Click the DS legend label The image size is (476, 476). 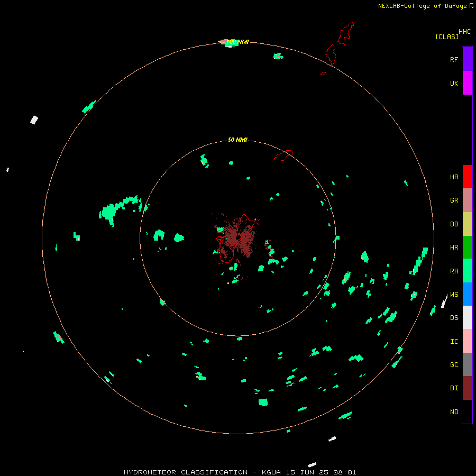point(454,318)
